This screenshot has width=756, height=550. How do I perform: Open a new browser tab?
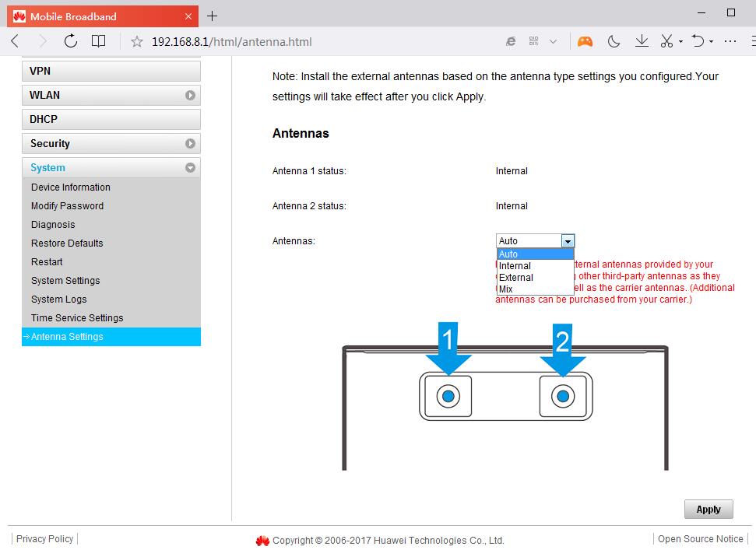point(212,16)
